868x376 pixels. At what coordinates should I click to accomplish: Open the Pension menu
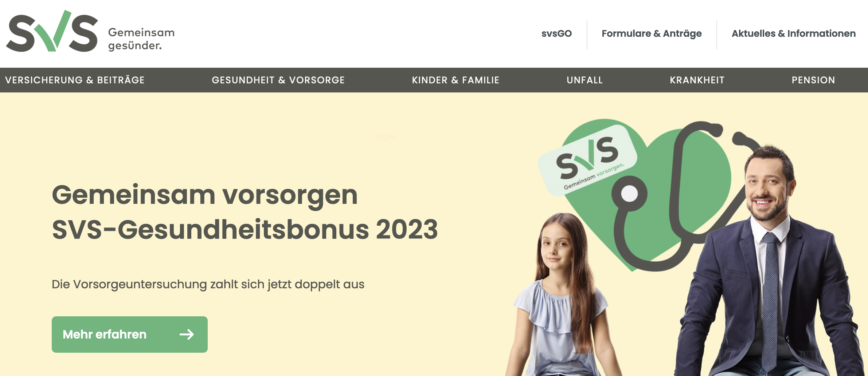[813, 80]
